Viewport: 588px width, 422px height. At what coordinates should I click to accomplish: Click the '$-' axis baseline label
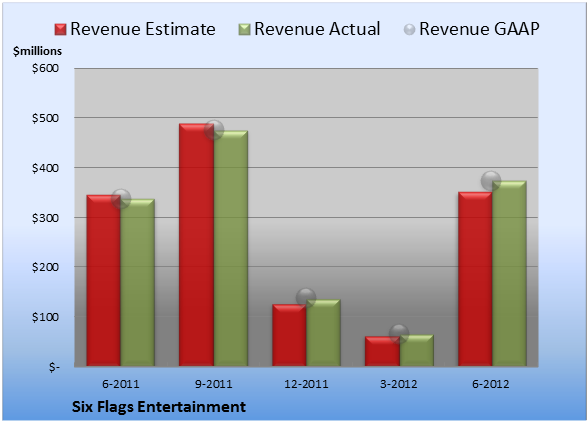(x=54, y=367)
